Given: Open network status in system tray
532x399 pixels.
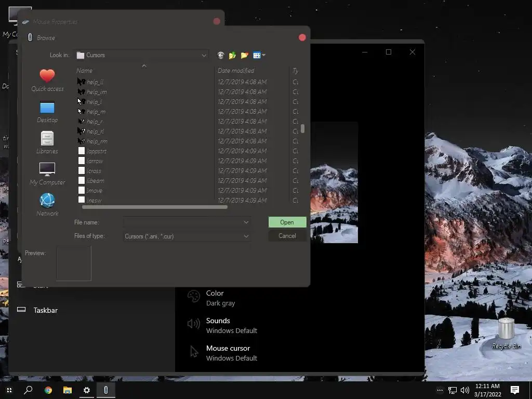Looking at the screenshot, I should pos(453,391).
